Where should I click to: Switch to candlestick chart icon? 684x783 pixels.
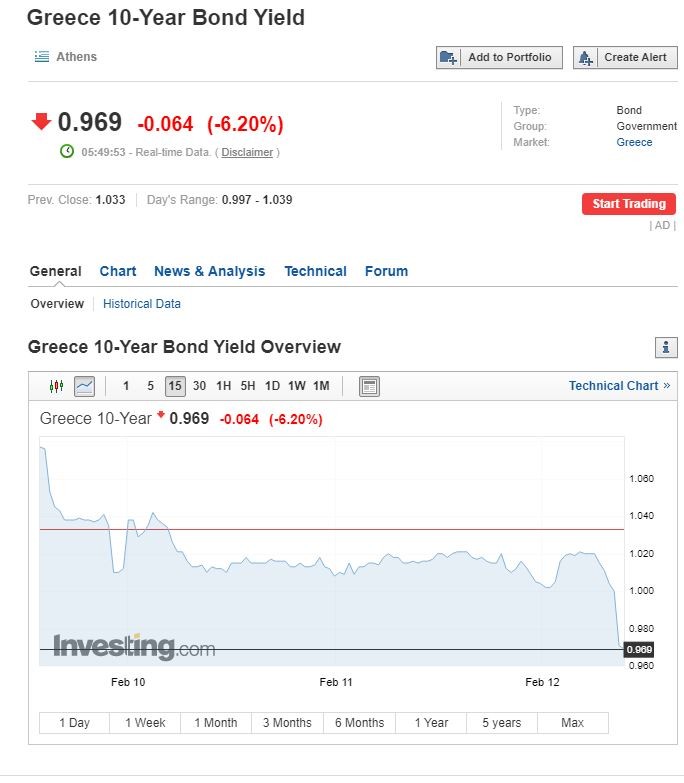[56, 386]
